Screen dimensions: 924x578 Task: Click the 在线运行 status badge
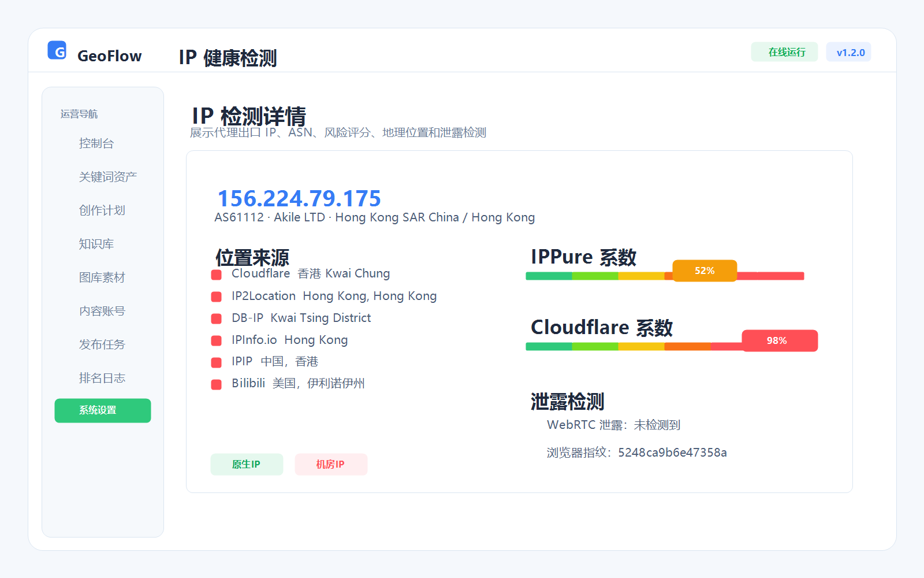point(784,52)
